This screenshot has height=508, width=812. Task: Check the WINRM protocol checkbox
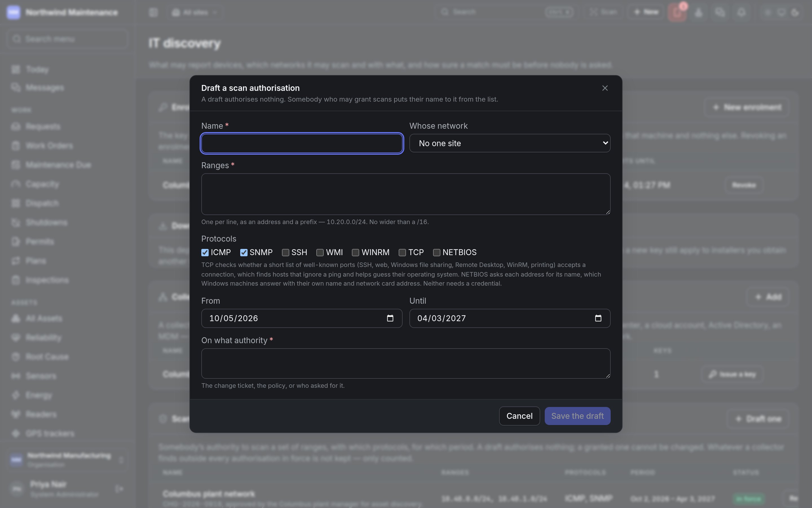pos(355,252)
